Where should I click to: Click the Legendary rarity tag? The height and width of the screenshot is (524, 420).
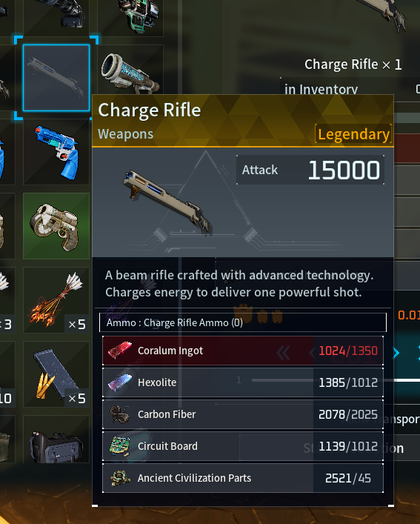pos(353,134)
